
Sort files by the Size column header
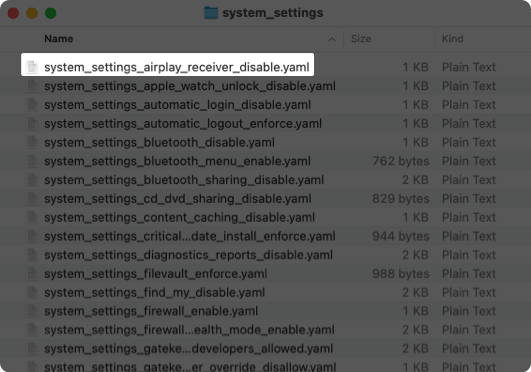coord(361,39)
